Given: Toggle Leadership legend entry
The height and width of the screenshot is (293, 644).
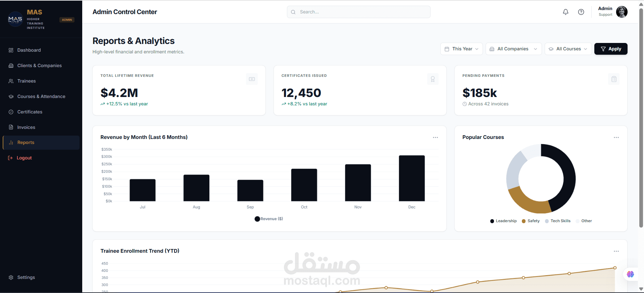Looking at the screenshot, I should tap(503, 221).
